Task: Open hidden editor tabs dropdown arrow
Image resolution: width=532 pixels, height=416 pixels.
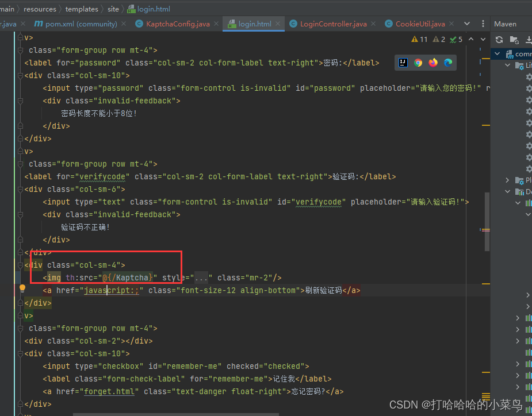Action: point(466,24)
